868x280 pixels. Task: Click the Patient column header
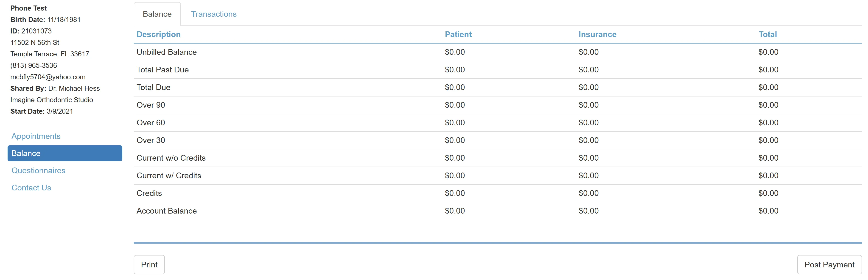[x=458, y=34]
